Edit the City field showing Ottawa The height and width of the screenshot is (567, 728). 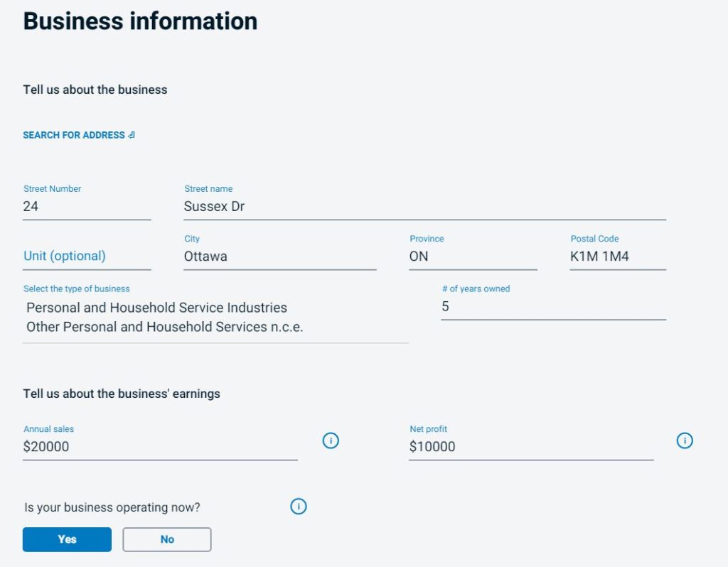click(279, 256)
